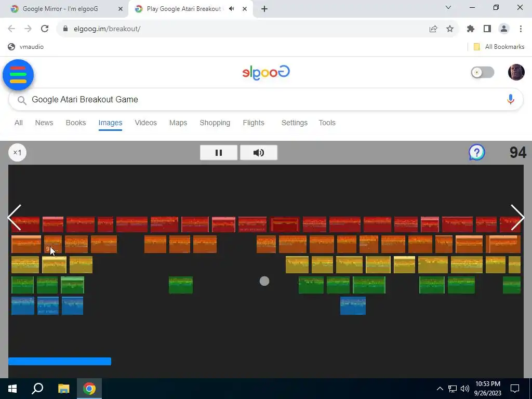Click the mirrored elgooG logo
This screenshot has height=399, width=532.
coord(266,72)
